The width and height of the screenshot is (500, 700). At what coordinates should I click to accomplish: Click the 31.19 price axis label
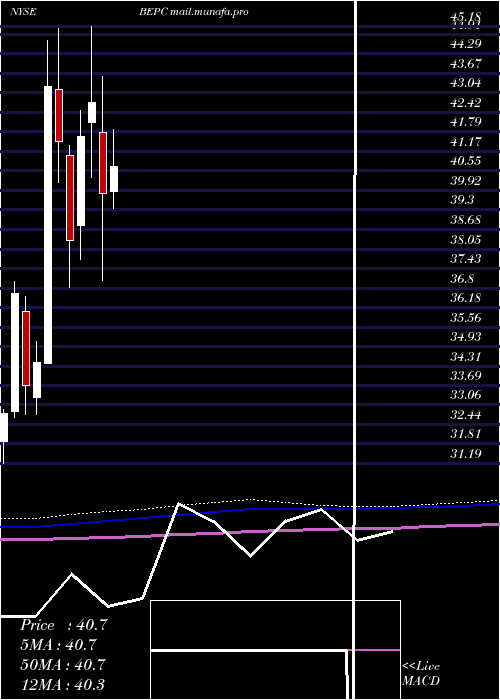coord(466,454)
